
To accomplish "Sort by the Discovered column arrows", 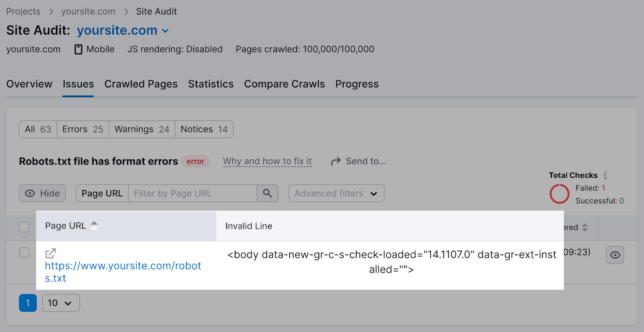I will 585,227.
